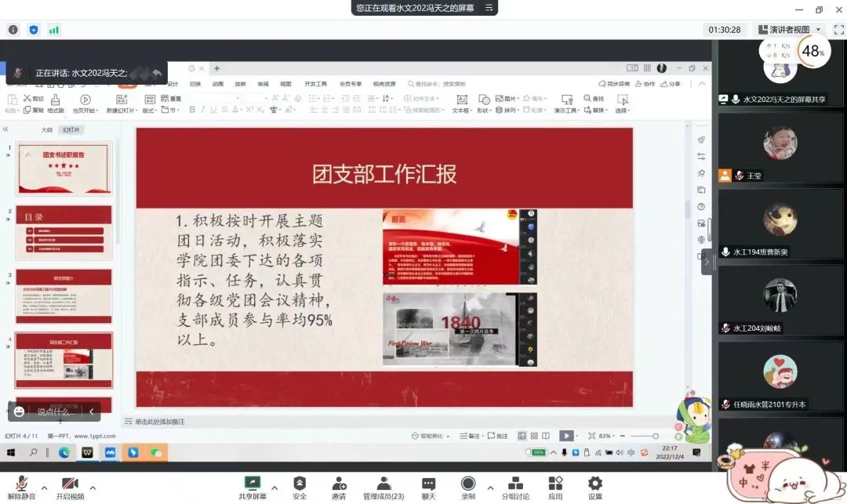Insert a 文本框 text box
Image resolution: width=847 pixels, height=504 pixels.
(x=461, y=103)
